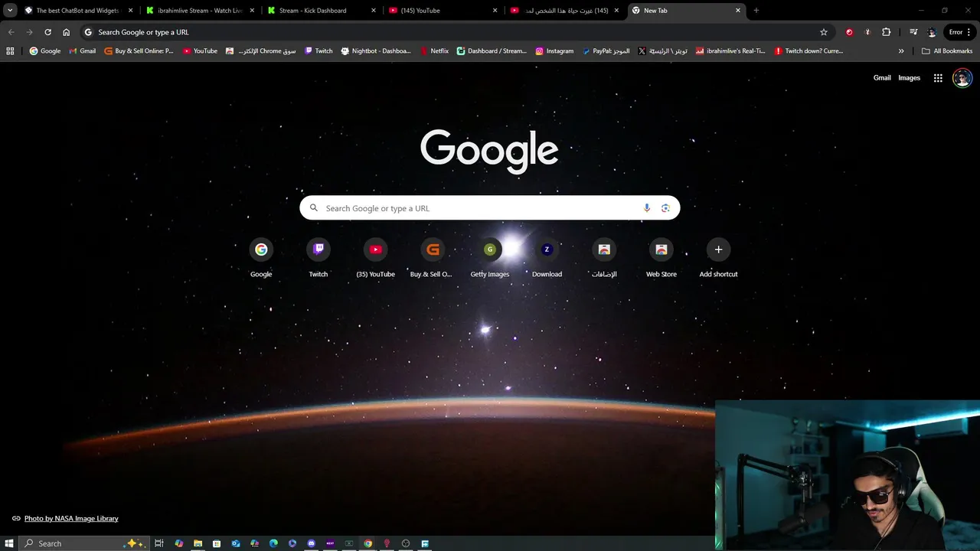Open the Windows Start menu
Image resolution: width=980 pixels, height=551 pixels.
9,543
